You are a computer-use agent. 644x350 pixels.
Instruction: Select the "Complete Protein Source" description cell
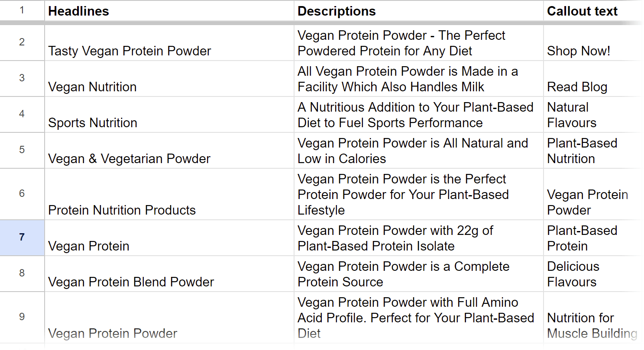(x=418, y=274)
